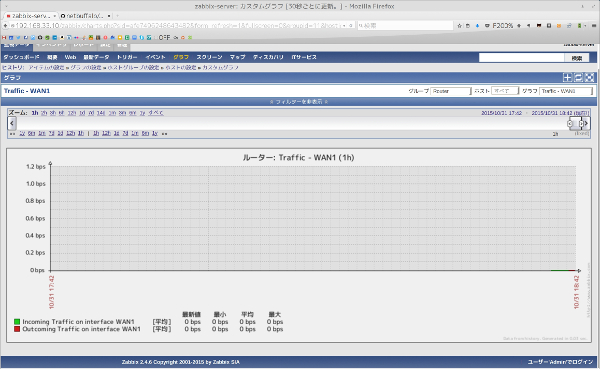The image size is (600, 369).
Task: Close the zabbix-server browser tab
Action: (x=54, y=16)
